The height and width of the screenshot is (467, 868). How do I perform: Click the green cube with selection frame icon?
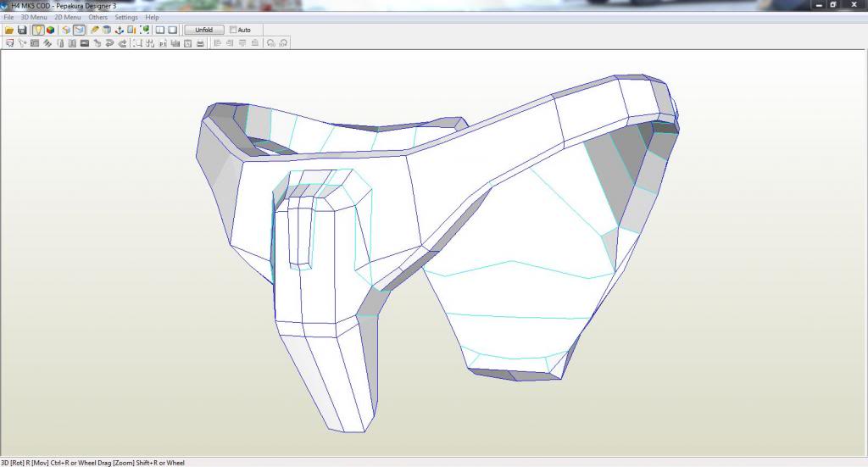(x=144, y=30)
